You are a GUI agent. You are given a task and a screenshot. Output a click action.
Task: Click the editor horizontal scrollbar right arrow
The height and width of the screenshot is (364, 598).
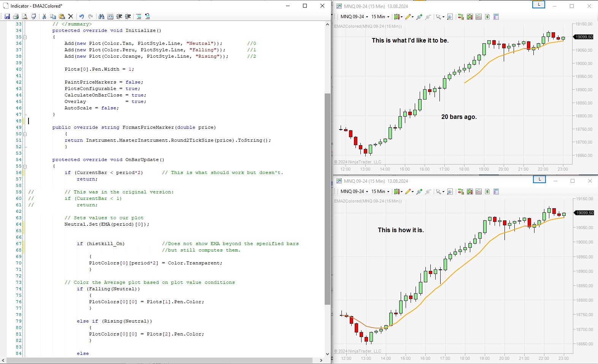tap(321, 360)
